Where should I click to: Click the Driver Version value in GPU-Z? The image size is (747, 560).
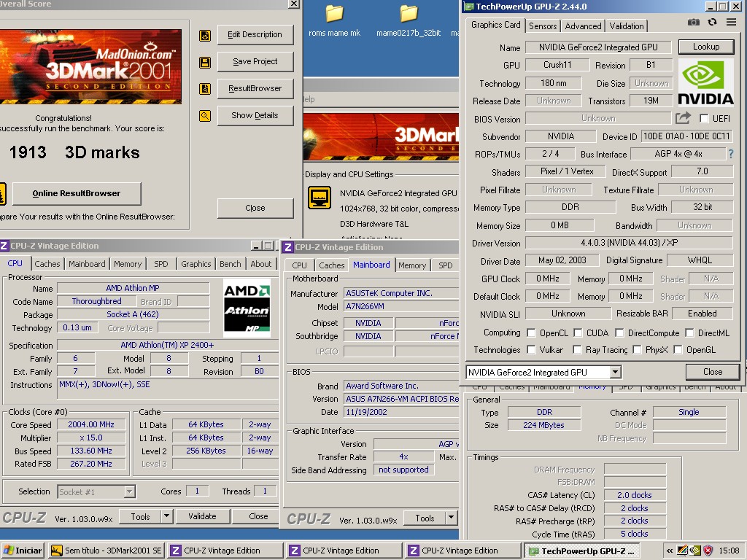[x=629, y=243]
